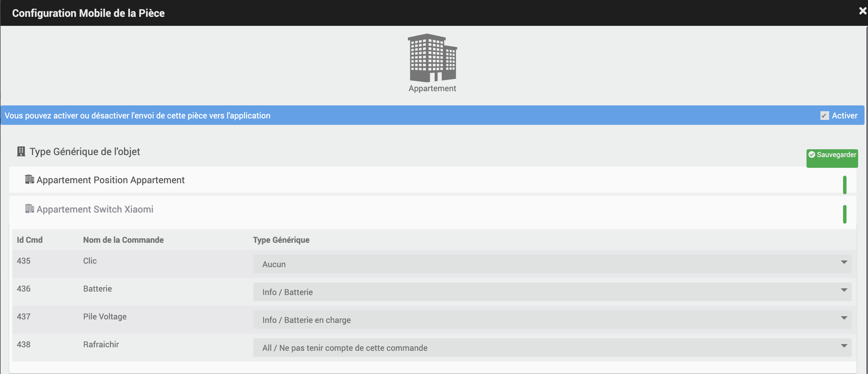This screenshot has height=374, width=868.
Task: Select command id 437 cell
Action: click(23, 316)
